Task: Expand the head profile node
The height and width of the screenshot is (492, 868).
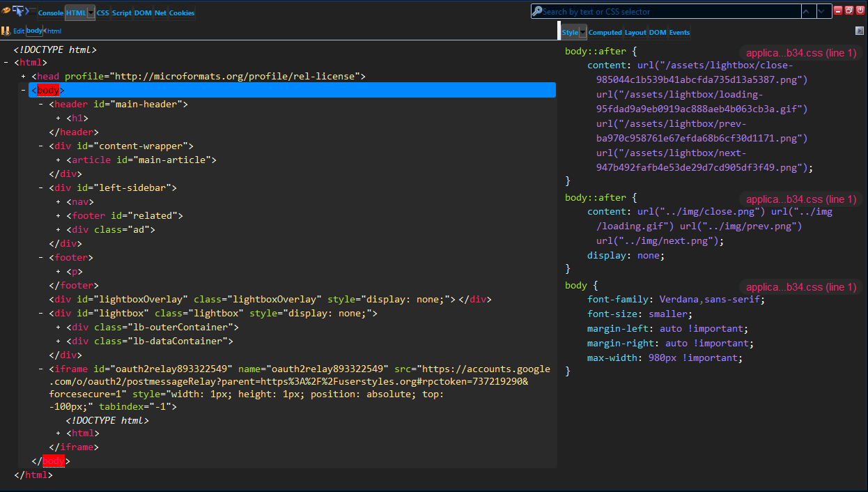Action: 24,77
